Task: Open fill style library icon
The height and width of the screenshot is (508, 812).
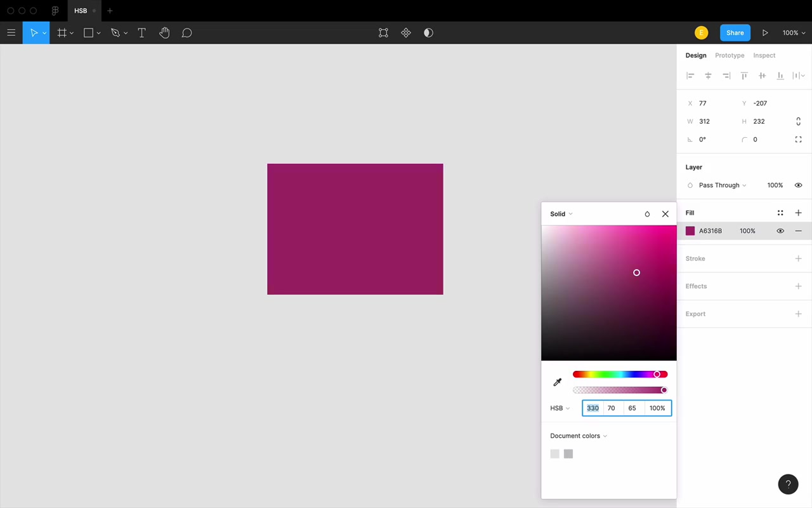Action: click(780, 213)
